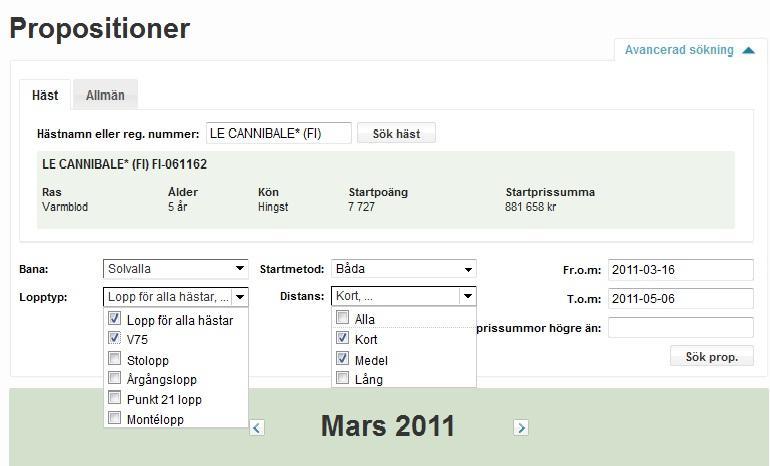Viewport: 770px width, 466px height.
Task: Switch to the Allmän tab
Action: 105,95
